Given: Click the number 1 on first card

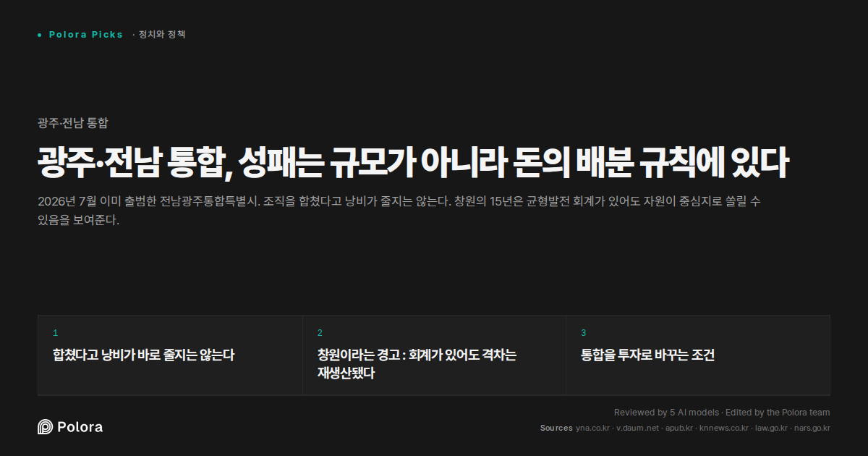Looking at the screenshot, I should click(55, 333).
